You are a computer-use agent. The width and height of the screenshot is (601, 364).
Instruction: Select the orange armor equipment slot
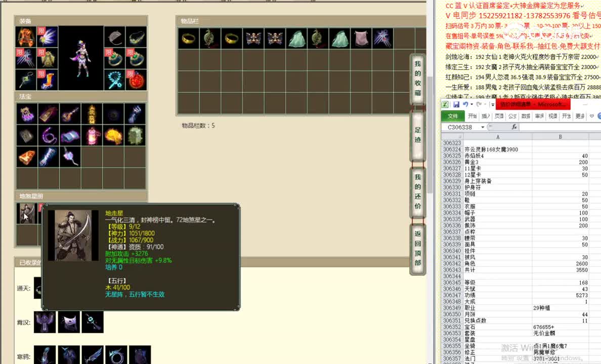click(x=26, y=37)
